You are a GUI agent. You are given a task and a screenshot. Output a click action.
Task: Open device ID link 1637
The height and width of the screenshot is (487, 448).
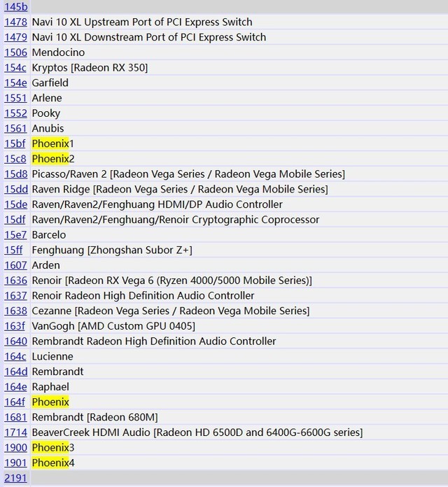(15, 296)
